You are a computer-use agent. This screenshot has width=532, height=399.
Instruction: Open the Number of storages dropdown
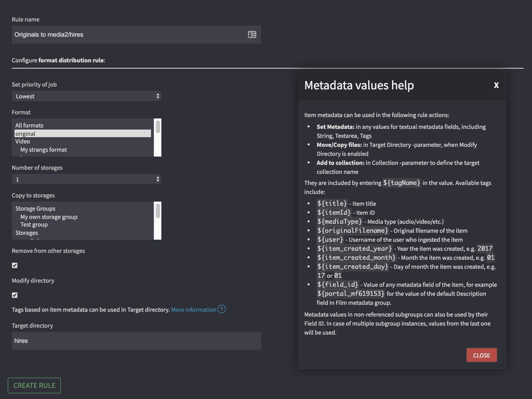(x=87, y=179)
